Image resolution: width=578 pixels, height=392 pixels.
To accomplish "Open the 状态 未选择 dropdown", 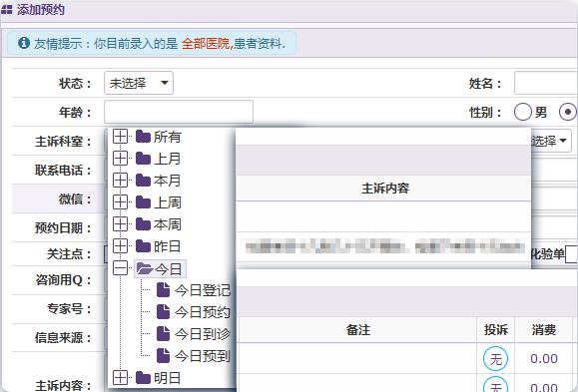I will pos(139,83).
